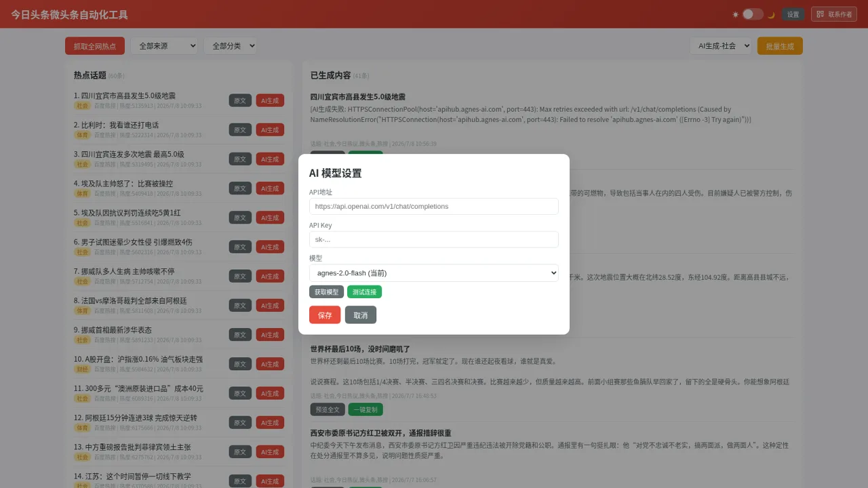The height and width of the screenshot is (488, 868).
Task: Click 获取模型 in dialog
Action: coord(326,292)
